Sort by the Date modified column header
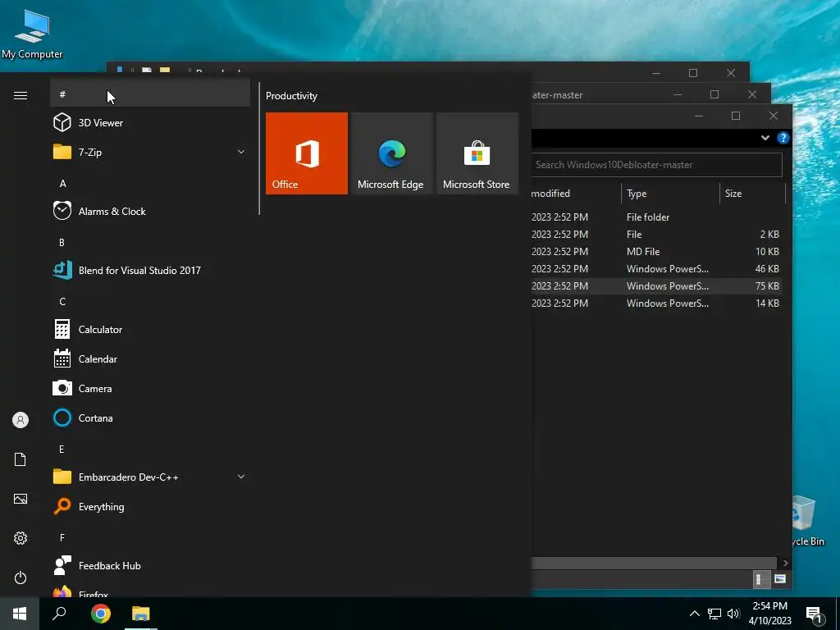 [576, 194]
